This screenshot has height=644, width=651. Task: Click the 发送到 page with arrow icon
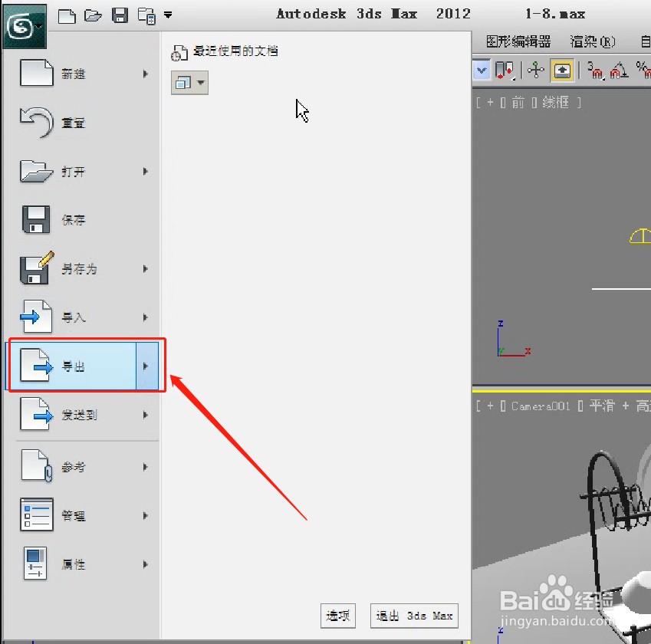pos(37,414)
